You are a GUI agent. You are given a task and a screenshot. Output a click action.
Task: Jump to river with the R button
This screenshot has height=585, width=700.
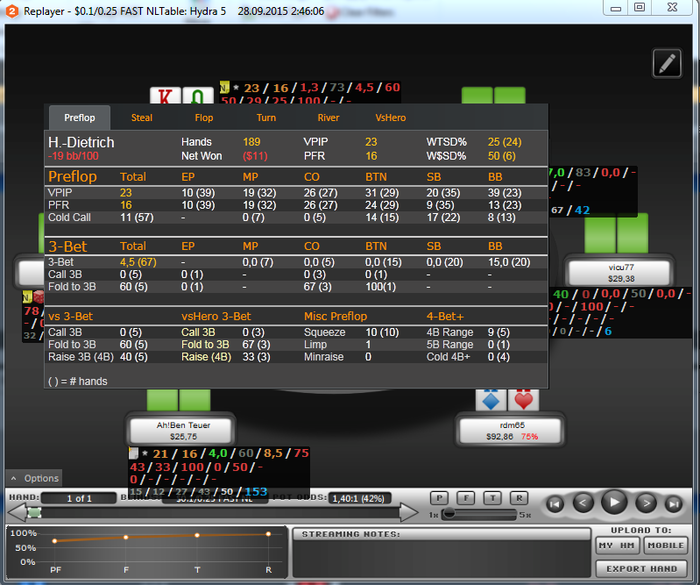point(519,498)
